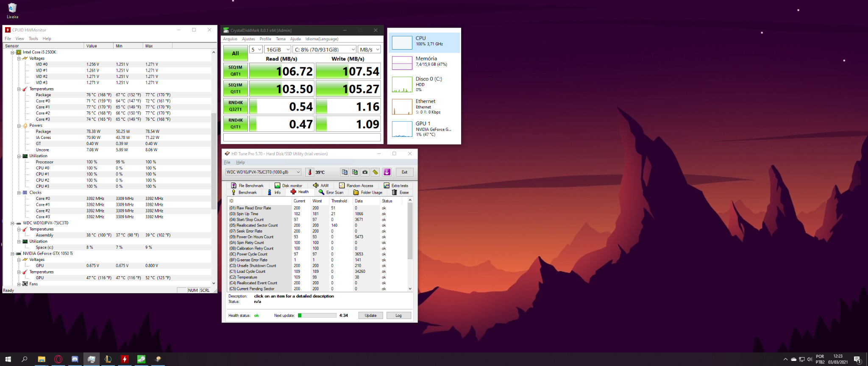This screenshot has height=366, width=868.
Task: Switch to HWMonitor taskbar icon
Action: (x=125, y=359)
